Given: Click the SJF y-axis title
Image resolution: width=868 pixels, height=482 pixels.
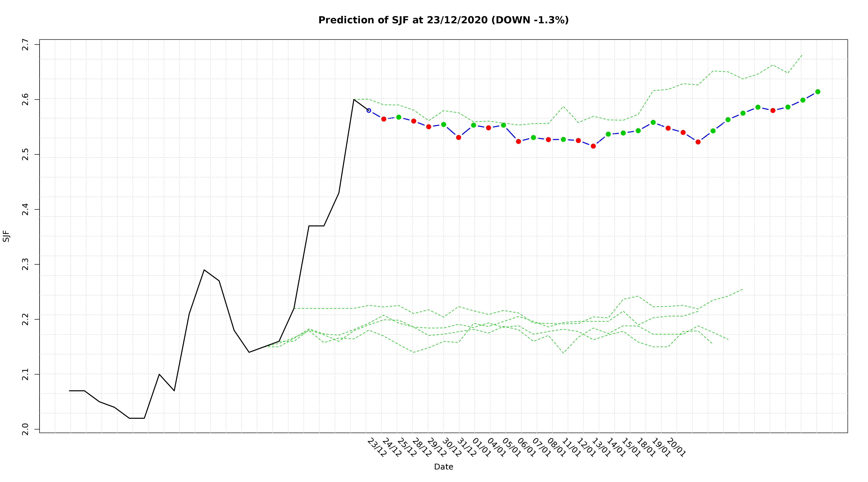Looking at the screenshot, I should pos(6,236).
